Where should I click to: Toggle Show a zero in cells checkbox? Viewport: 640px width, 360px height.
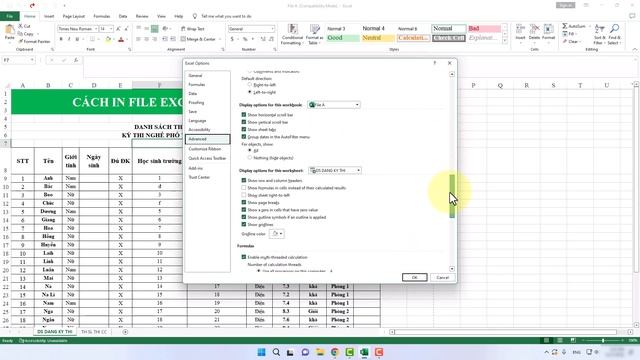pyautogui.click(x=244, y=210)
